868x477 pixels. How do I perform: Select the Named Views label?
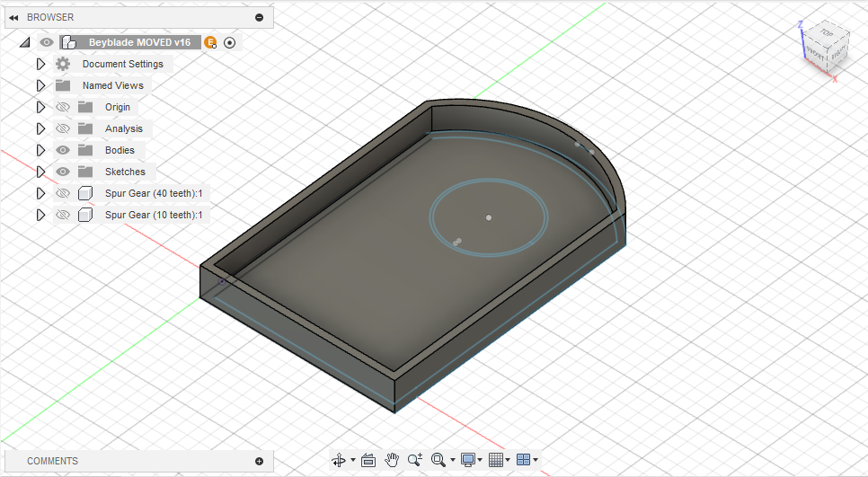(113, 85)
